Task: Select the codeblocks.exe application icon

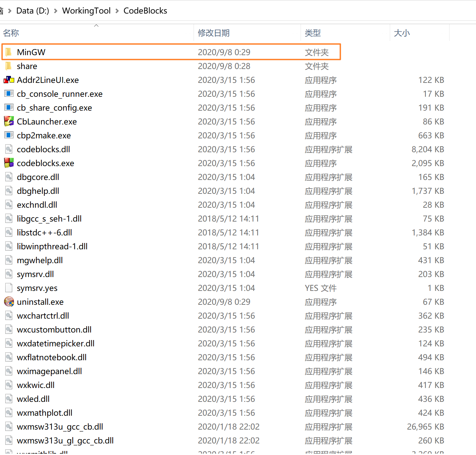Action: click(x=9, y=163)
